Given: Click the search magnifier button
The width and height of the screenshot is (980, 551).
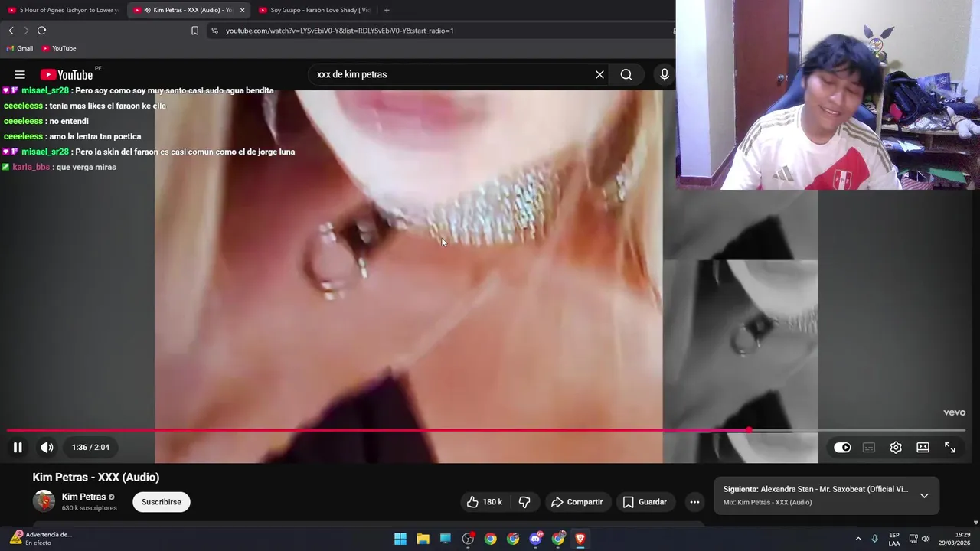Looking at the screenshot, I should [x=626, y=74].
